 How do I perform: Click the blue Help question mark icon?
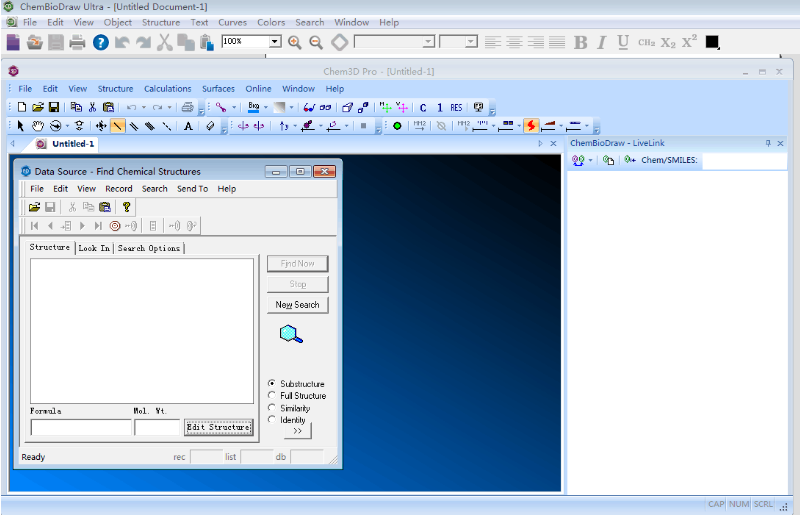100,42
